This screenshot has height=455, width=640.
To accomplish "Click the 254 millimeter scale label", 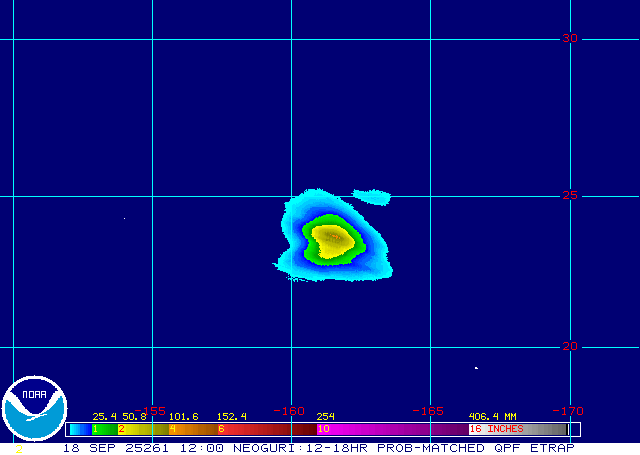I will [325, 416].
